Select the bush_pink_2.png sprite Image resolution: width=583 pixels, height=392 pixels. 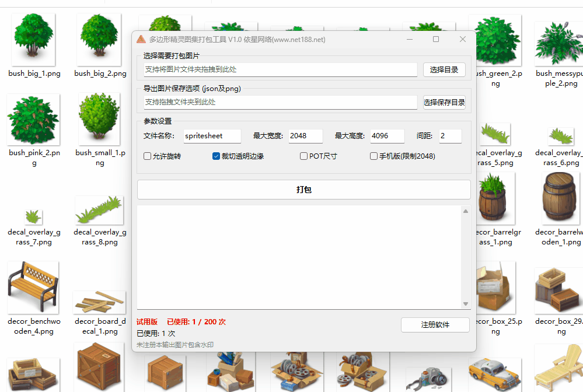[33, 119]
